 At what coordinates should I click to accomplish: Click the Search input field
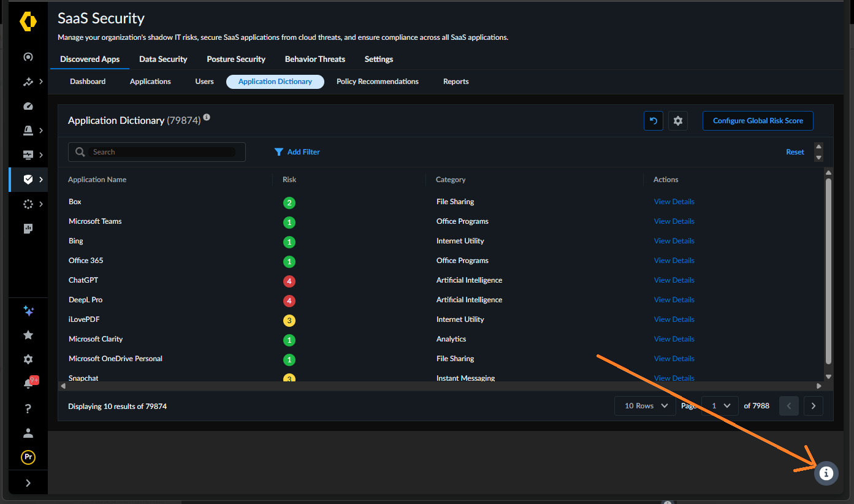tap(157, 152)
